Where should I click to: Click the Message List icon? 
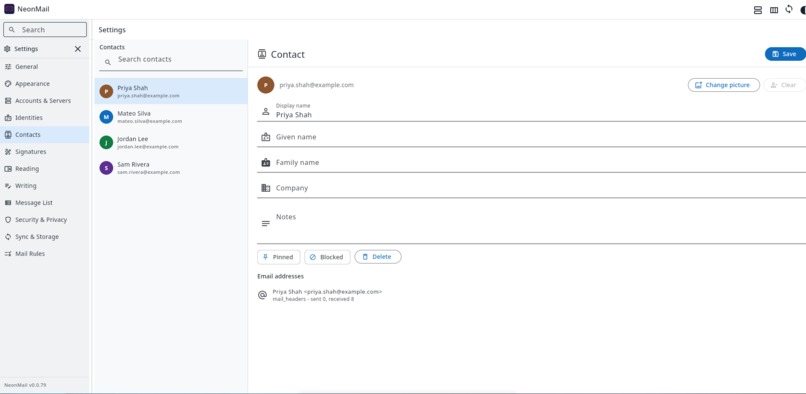(8, 203)
